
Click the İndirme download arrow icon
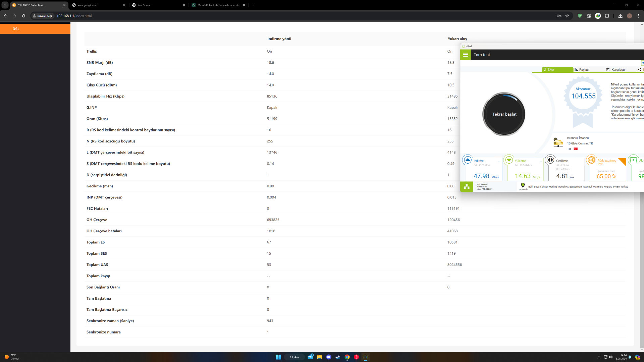[468, 160]
